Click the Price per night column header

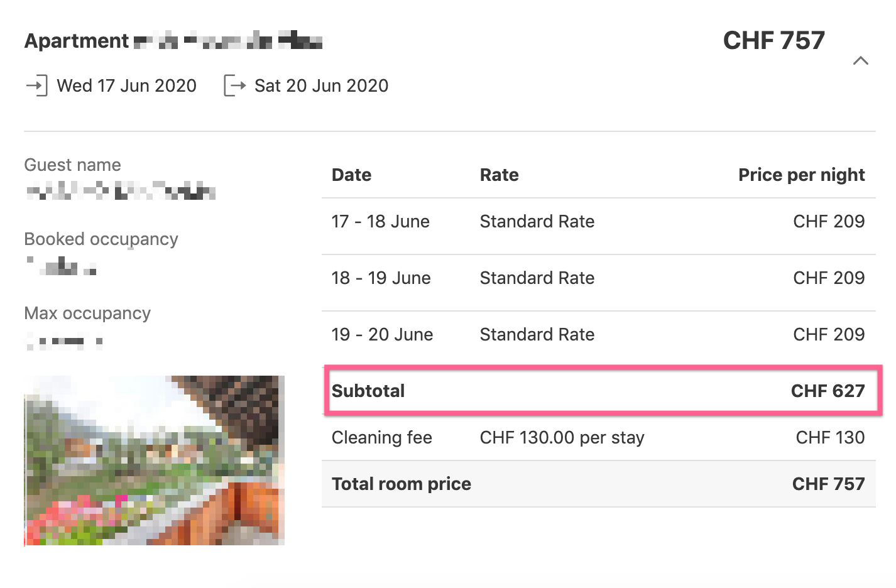802,175
